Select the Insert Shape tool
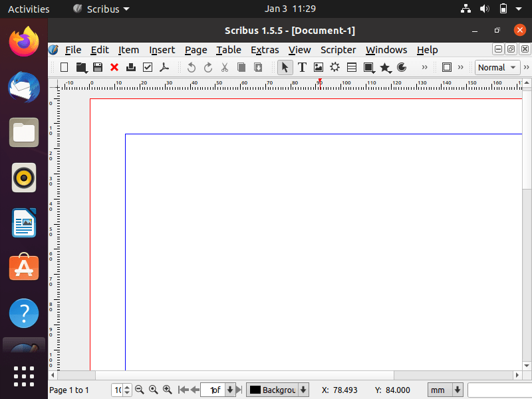Viewport: 532px width, 399px height. (x=368, y=67)
